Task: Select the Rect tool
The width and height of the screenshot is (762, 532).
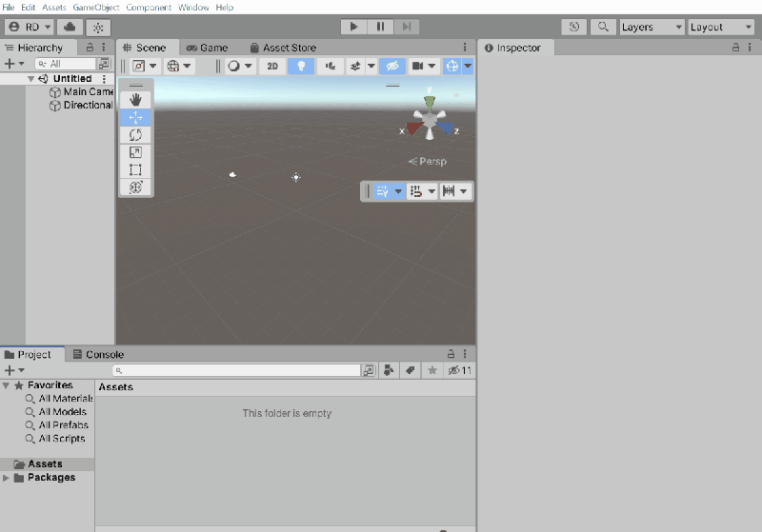Action: [135, 170]
